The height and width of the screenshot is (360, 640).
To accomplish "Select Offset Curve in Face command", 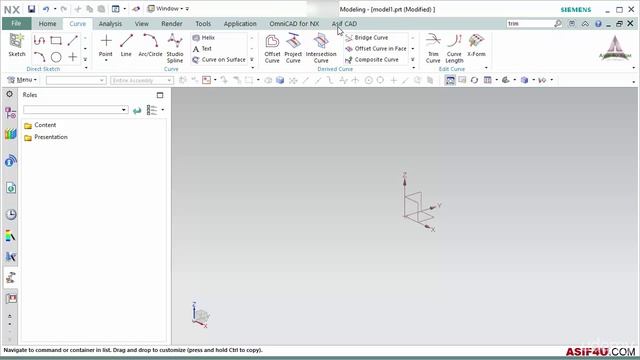I will (x=376, y=49).
